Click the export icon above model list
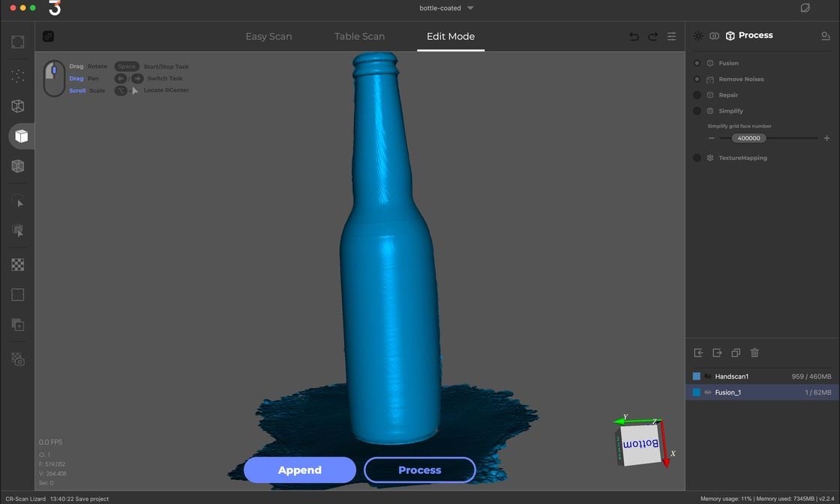 tap(717, 352)
